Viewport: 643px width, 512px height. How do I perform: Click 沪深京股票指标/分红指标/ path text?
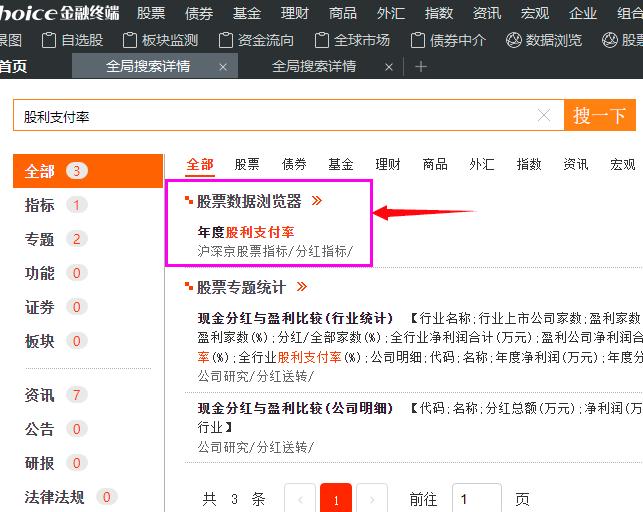click(x=275, y=251)
